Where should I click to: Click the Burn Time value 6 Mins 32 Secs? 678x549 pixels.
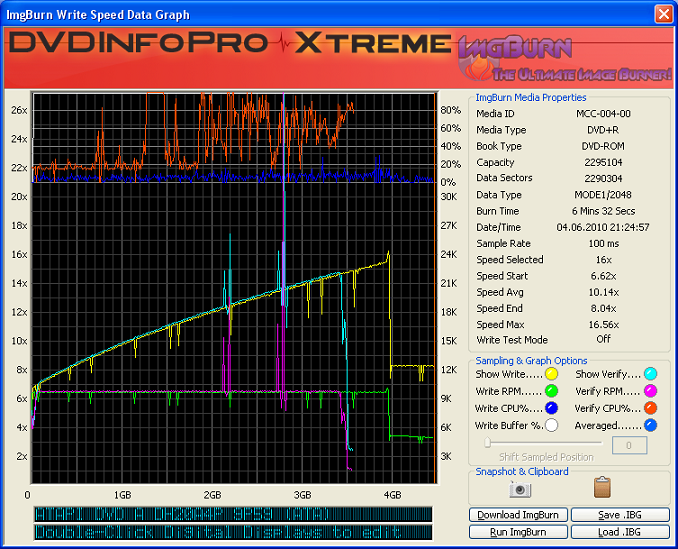[x=603, y=211]
